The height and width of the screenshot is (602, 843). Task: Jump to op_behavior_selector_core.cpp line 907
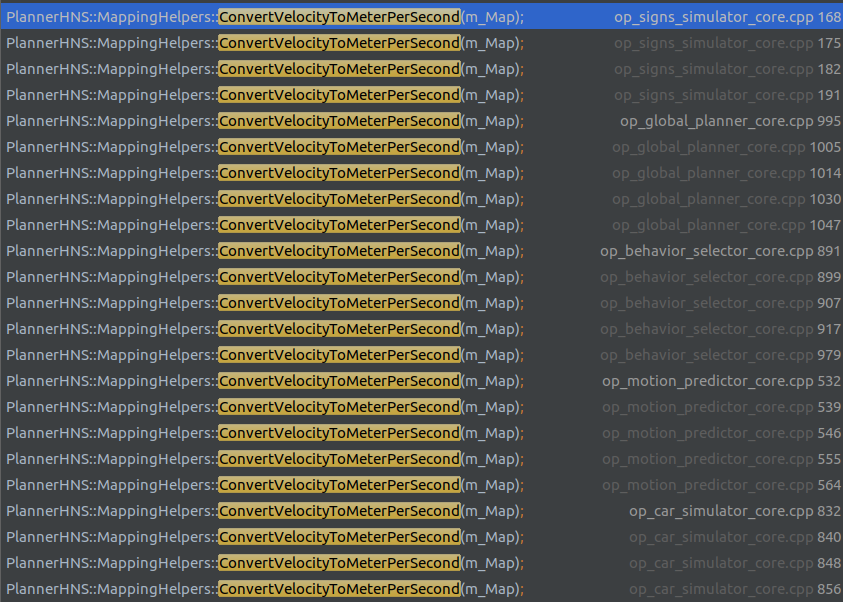(400, 302)
